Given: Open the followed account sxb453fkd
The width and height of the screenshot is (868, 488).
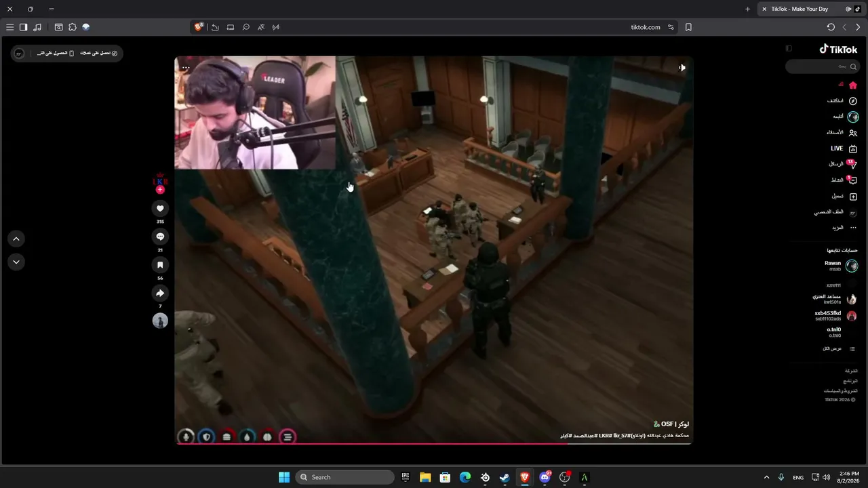Looking at the screenshot, I should [x=835, y=316].
